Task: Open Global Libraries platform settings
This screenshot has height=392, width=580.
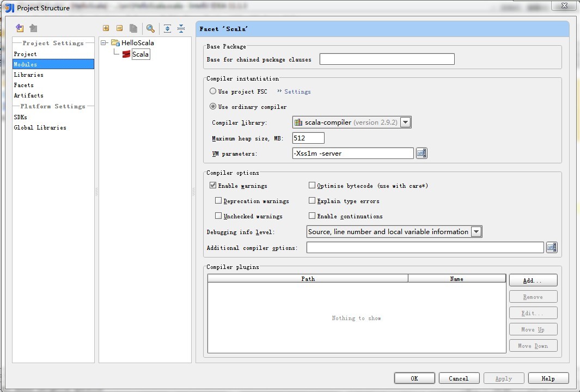Action: tap(40, 127)
